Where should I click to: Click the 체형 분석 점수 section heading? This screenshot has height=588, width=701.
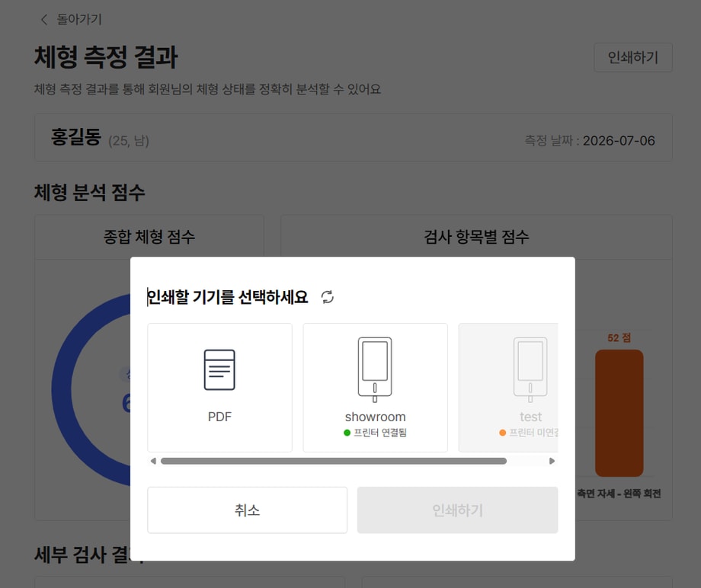pyautogui.click(x=89, y=193)
